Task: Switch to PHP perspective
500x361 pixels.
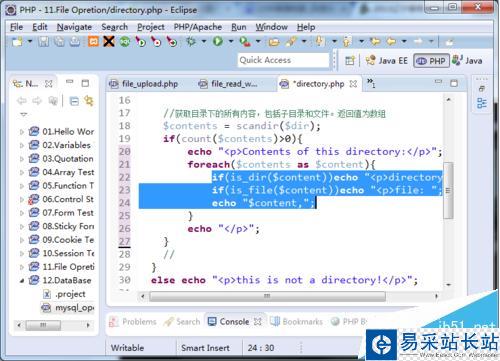Action: (431, 61)
